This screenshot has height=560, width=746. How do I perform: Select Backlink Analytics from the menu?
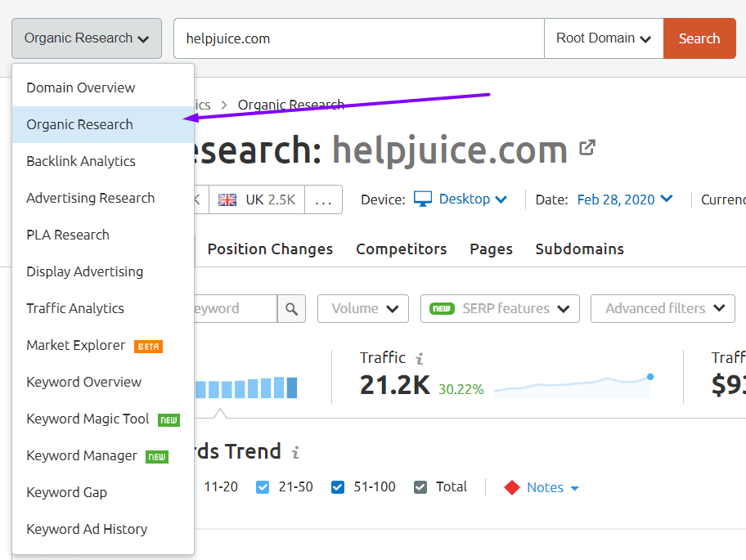click(x=103, y=162)
